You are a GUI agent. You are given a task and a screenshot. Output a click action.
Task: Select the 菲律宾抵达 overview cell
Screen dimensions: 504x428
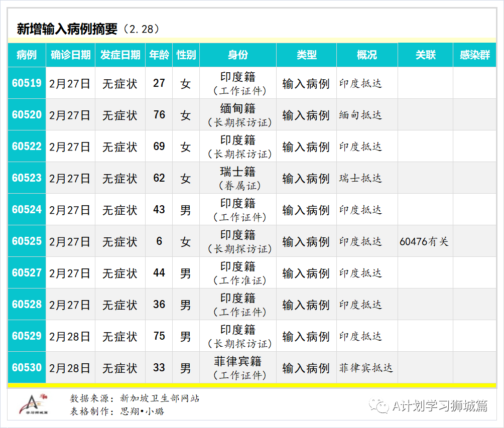366,368
